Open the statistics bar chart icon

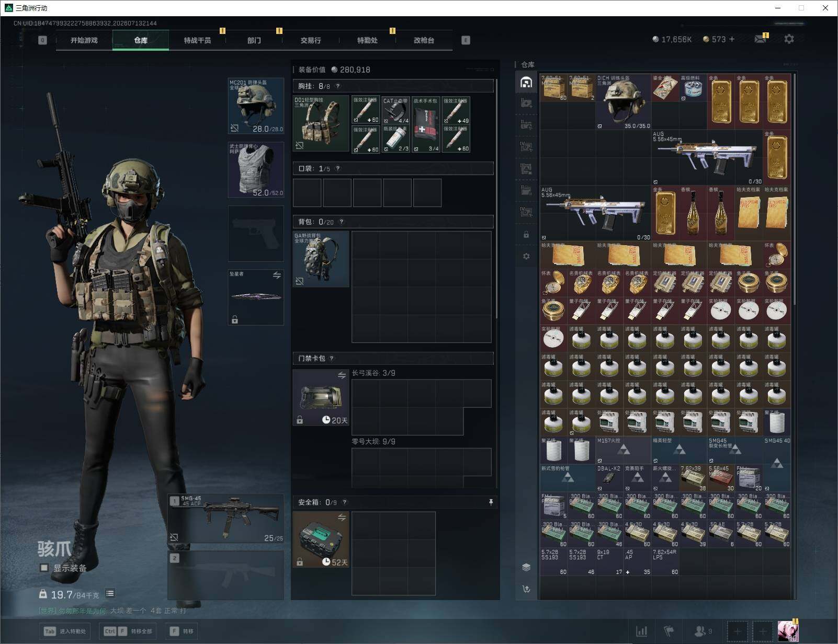641,631
